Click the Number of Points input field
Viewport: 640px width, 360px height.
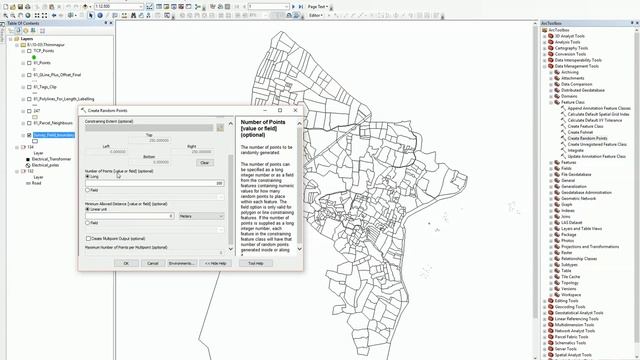[x=155, y=183]
